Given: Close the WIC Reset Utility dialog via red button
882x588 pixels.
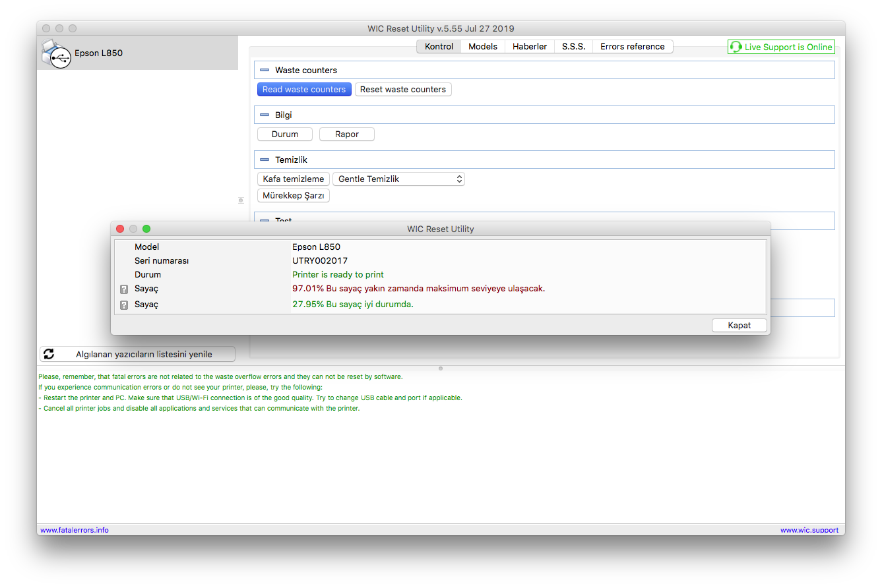Looking at the screenshot, I should (x=120, y=229).
